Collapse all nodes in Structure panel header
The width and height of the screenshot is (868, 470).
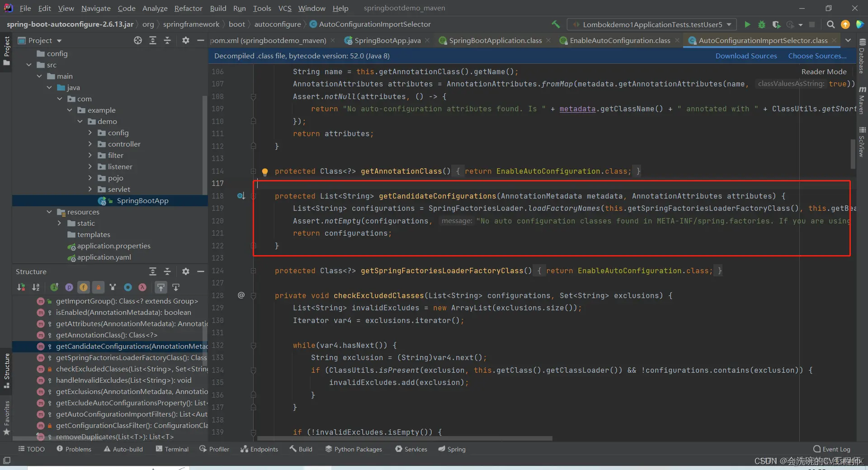[167, 271]
